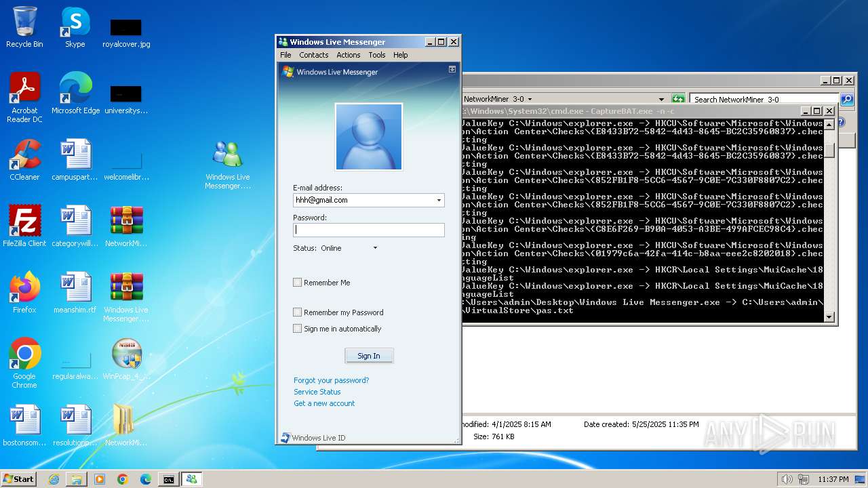Open meanshim.rtf document
This screenshot has width=868, height=488.
click(75, 293)
